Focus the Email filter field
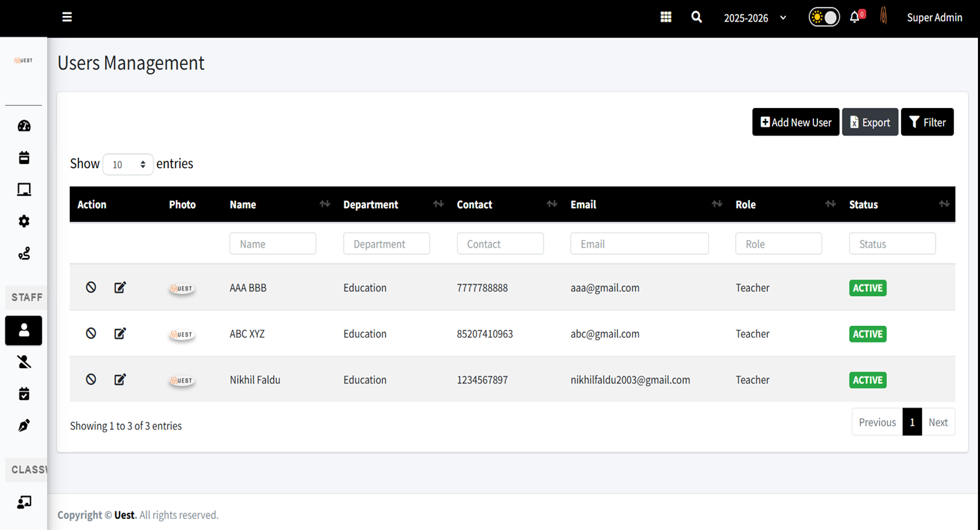This screenshot has width=980, height=530. point(639,244)
